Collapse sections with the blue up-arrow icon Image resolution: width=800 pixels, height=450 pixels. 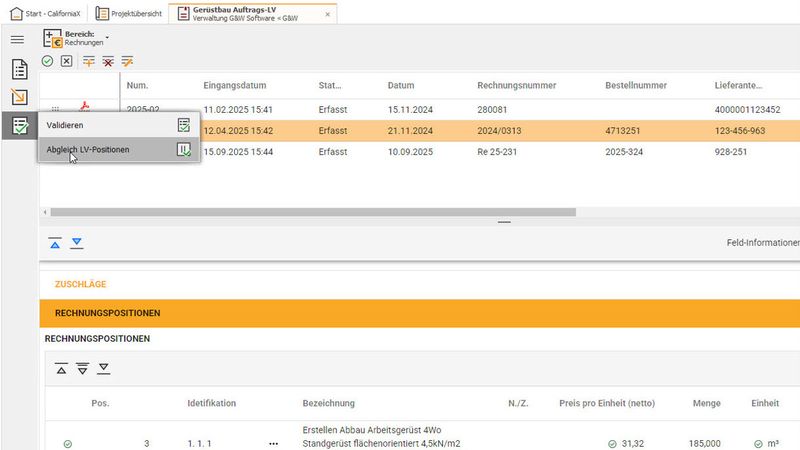pos(55,243)
